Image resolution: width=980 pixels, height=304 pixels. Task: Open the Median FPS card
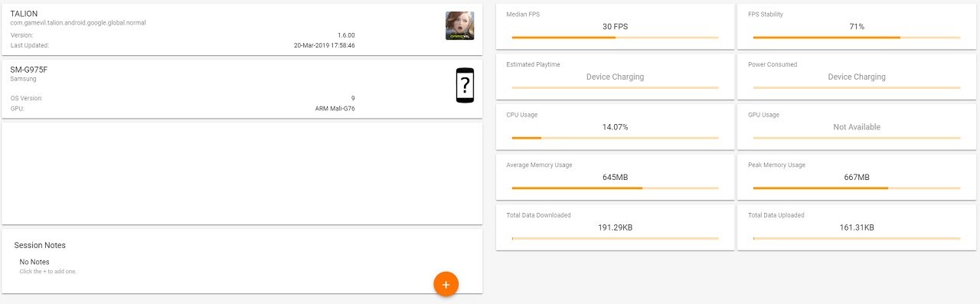pos(615,27)
